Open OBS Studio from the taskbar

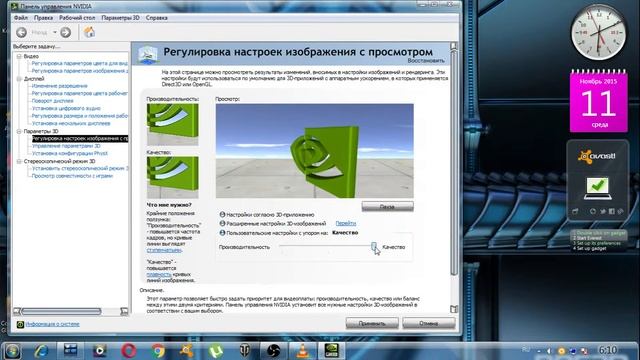point(273,351)
